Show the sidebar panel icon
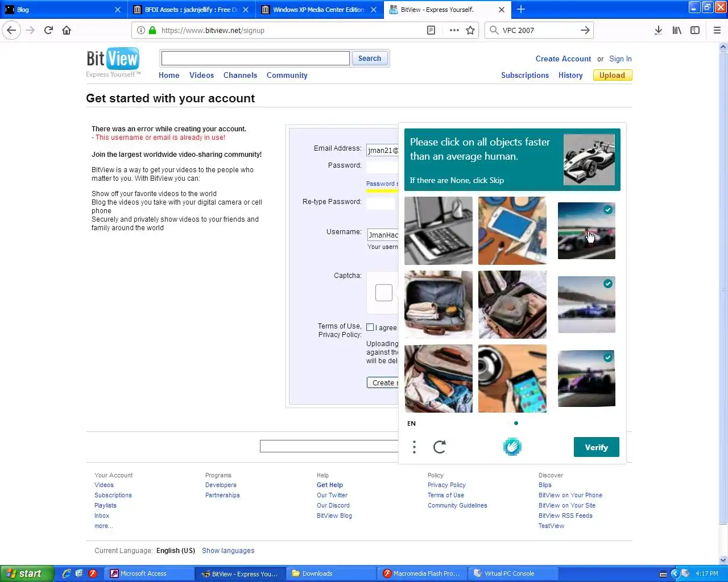The width and height of the screenshot is (728, 582). pyautogui.click(x=695, y=30)
